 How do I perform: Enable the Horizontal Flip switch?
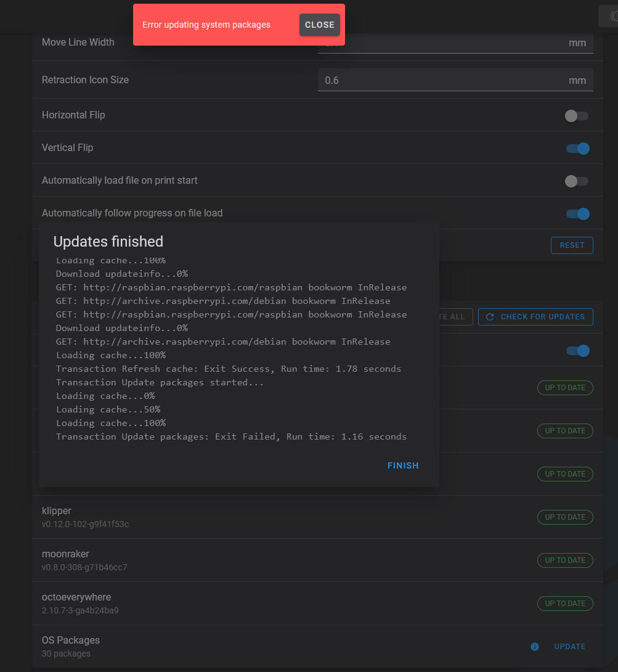coord(577,116)
